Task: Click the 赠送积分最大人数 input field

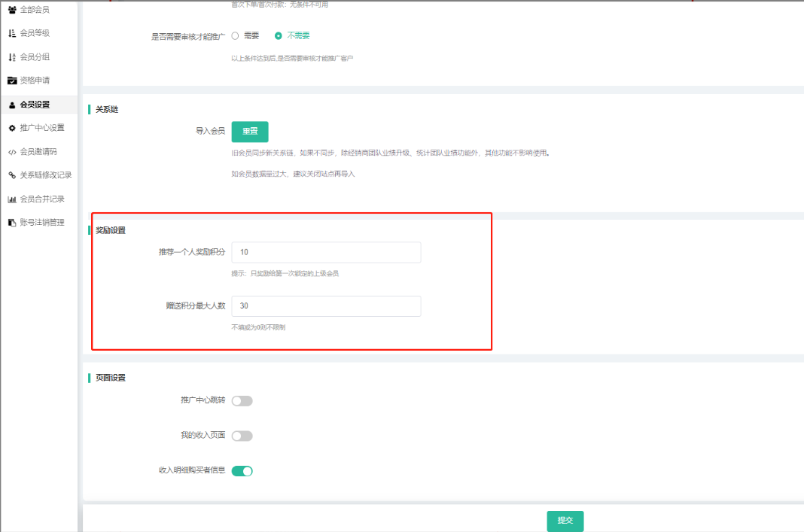Action: click(x=326, y=306)
